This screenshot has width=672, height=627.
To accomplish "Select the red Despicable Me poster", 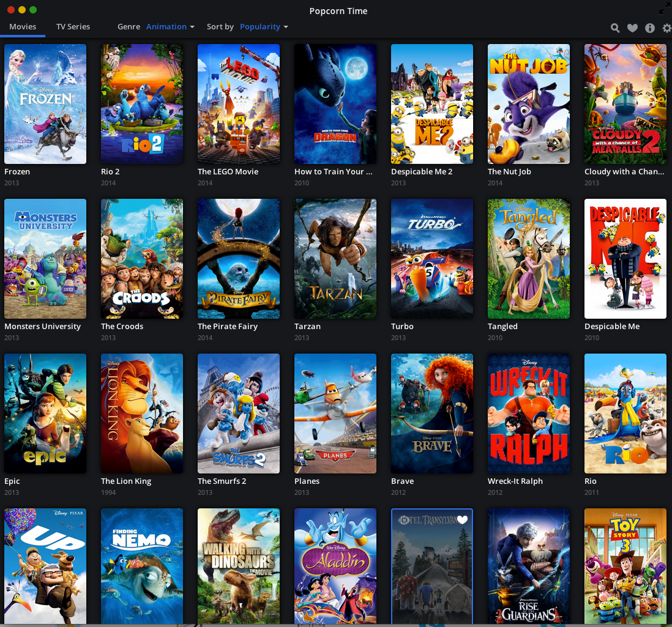I will (625, 259).
